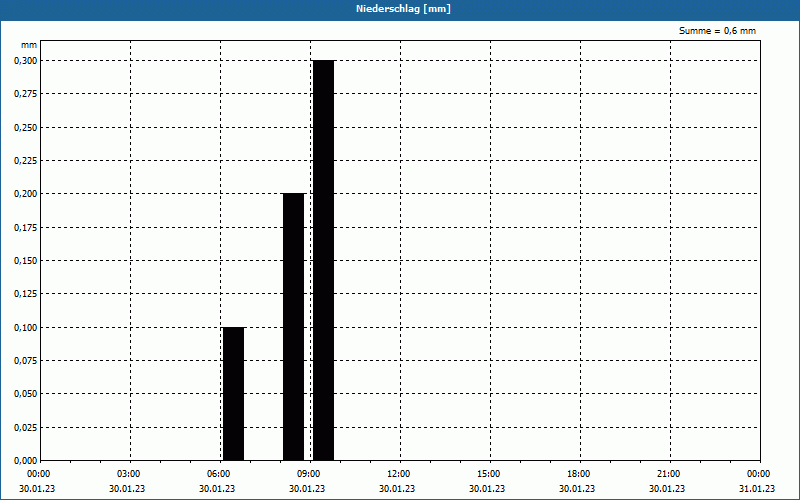800x500 pixels.
Task: Click the 'Summe = 0,6 mm' total label
Action: pyautogui.click(x=717, y=31)
